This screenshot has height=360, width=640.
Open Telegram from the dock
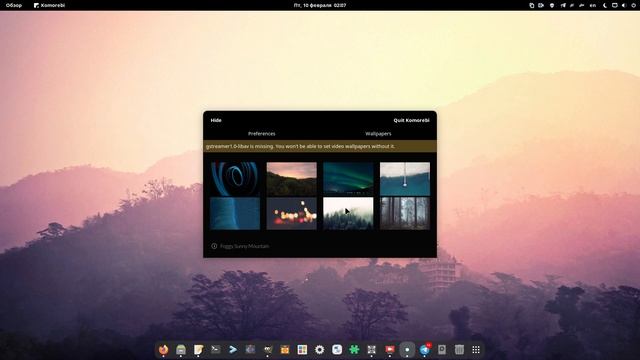click(x=424, y=349)
